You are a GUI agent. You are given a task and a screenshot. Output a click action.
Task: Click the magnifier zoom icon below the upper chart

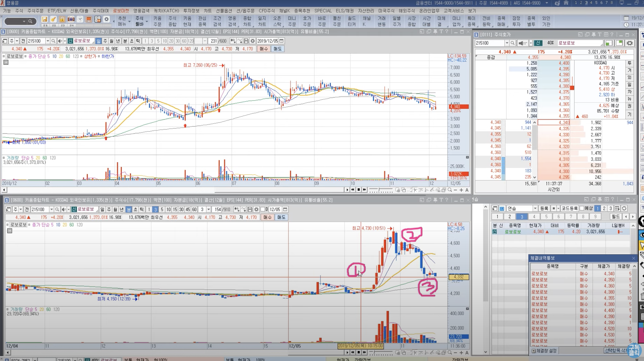pos(450,190)
